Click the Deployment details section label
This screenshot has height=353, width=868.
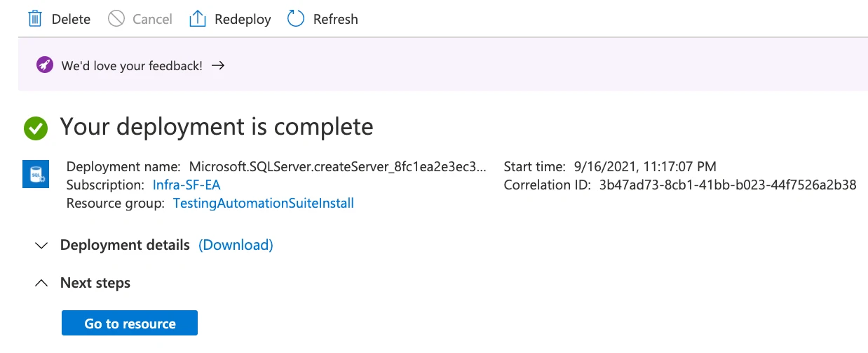[125, 245]
